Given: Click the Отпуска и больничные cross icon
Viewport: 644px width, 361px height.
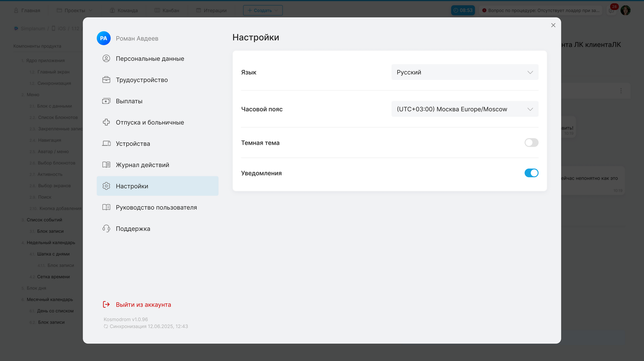Looking at the screenshot, I should coord(106,123).
